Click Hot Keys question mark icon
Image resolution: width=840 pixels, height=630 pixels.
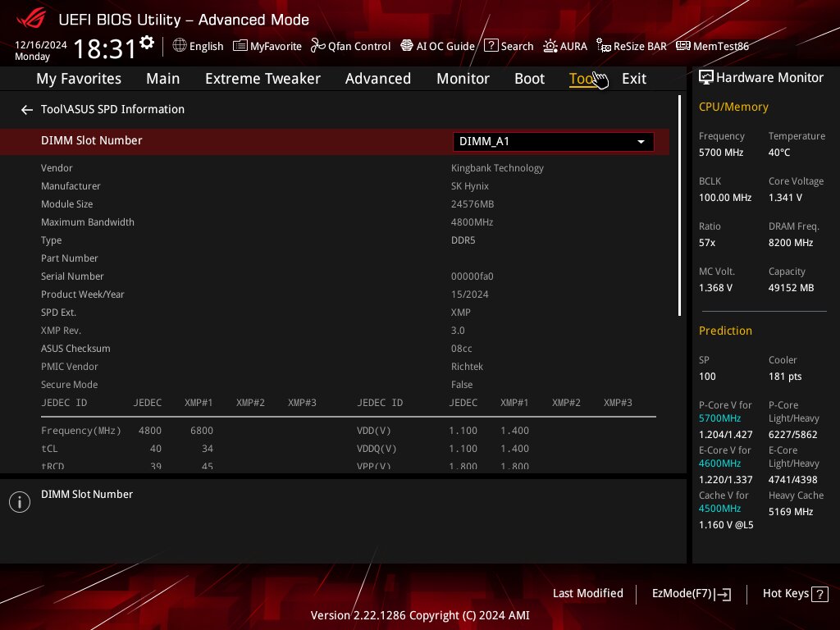pyautogui.click(x=819, y=594)
